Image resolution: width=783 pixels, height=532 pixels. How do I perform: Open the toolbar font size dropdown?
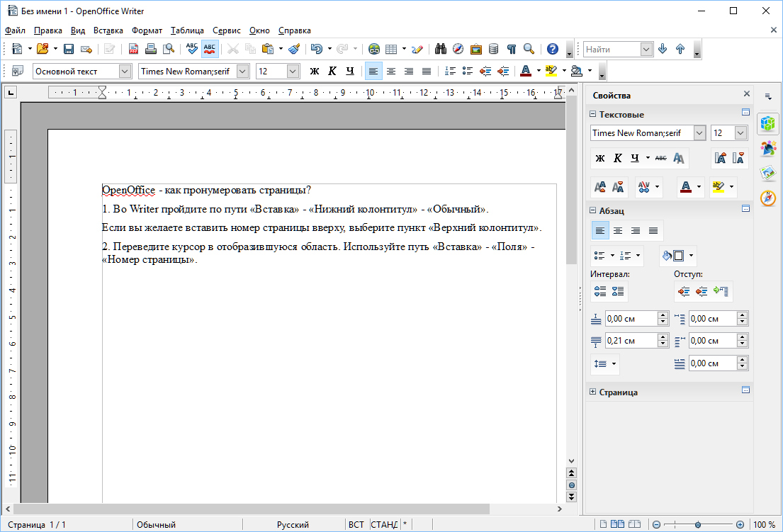(x=293, y=71)
